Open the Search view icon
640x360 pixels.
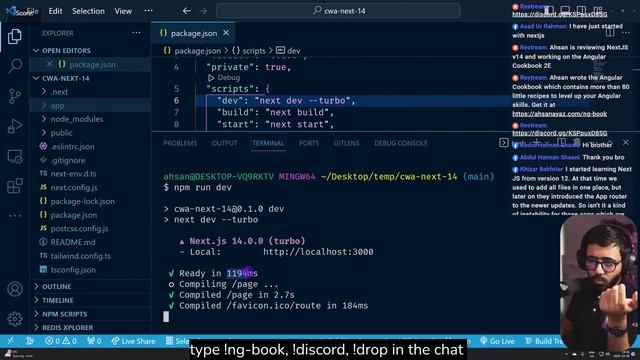tap(15, 66)
